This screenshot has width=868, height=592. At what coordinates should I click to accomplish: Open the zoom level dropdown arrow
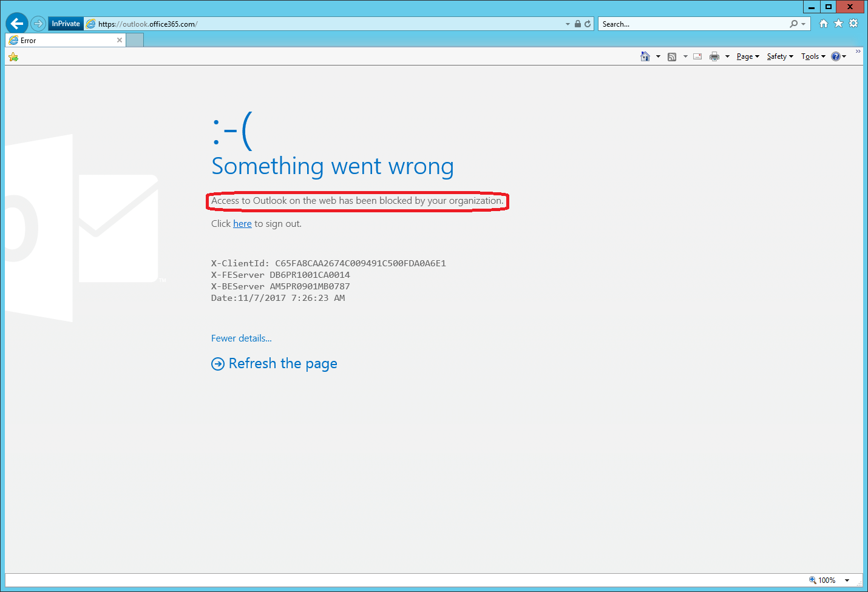tap(847, 580)
